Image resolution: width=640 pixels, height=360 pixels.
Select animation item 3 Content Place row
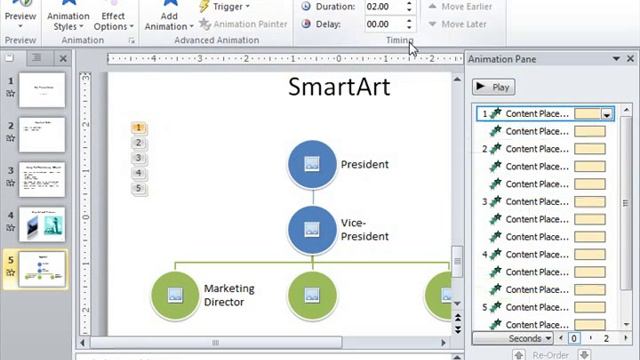pyautogui.click(x=545, y=202)
